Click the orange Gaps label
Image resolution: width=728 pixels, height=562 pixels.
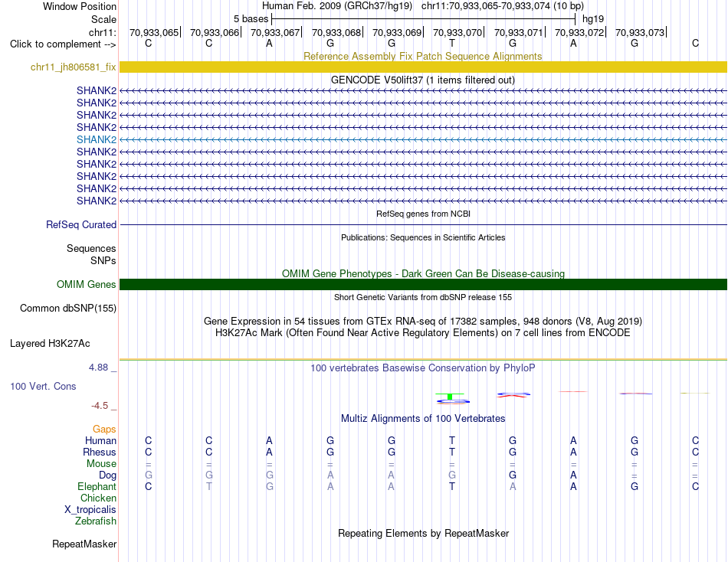click(x=104, y=430)
